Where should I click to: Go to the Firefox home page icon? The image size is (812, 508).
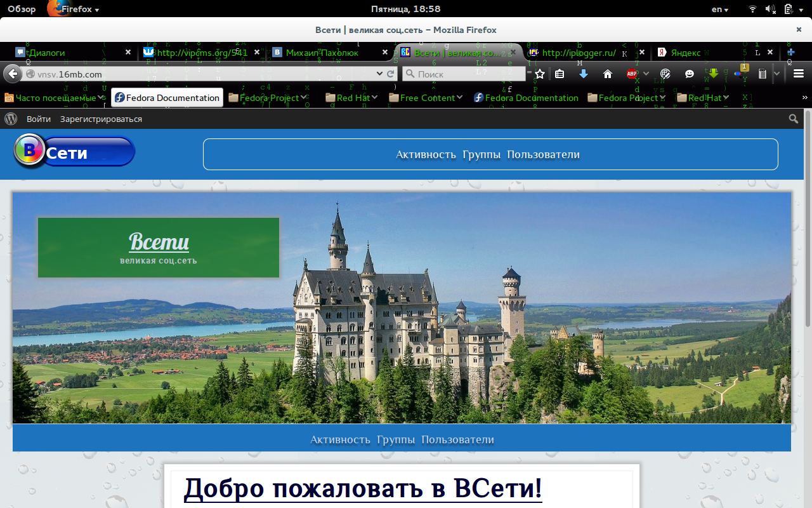click(x=608, y=74)
